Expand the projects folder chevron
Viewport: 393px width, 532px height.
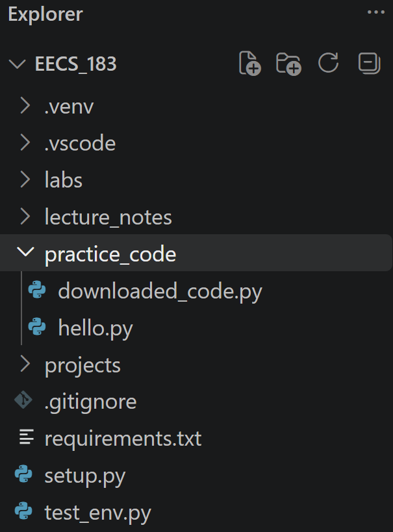[x=25, y=364]
